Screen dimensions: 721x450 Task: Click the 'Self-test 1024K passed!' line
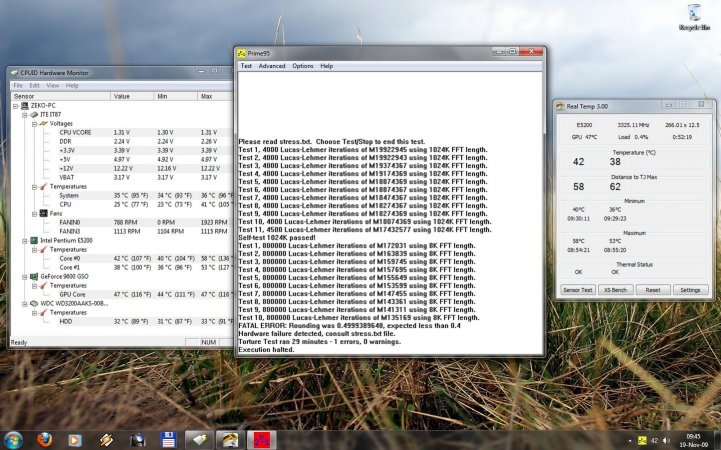277,238
